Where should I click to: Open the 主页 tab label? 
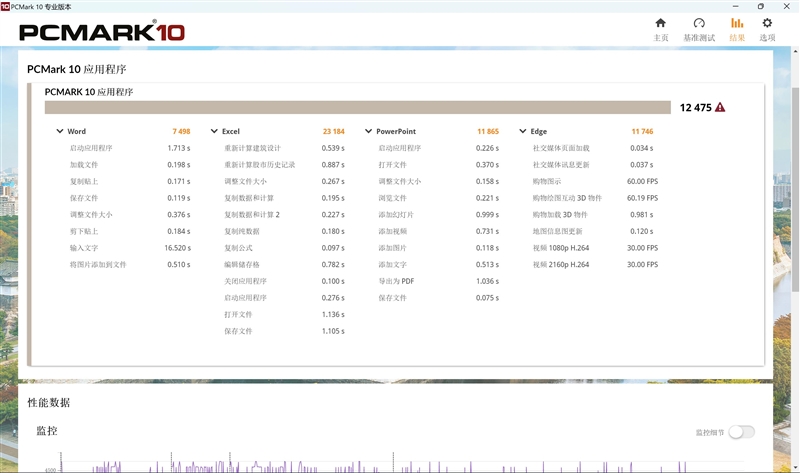(661, 38)
